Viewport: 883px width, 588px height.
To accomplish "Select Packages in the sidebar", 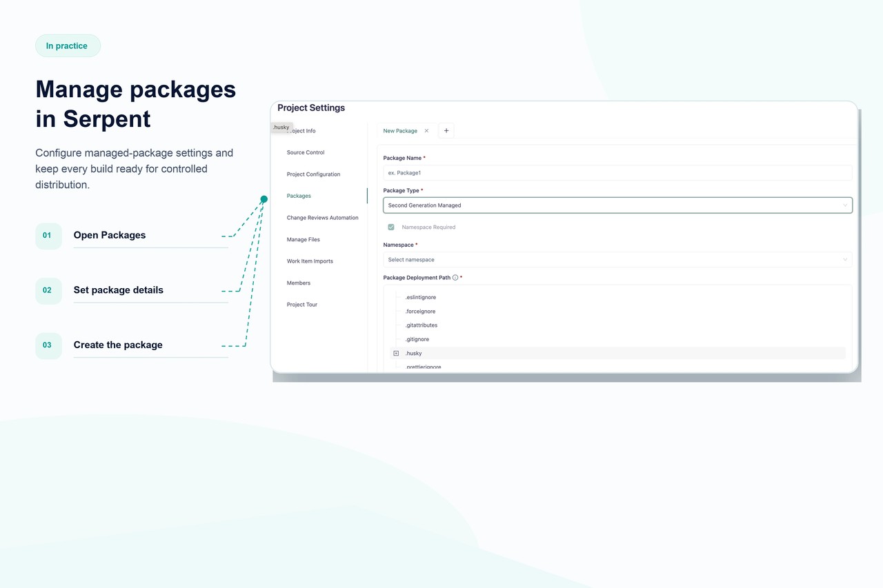I will 299,196.
